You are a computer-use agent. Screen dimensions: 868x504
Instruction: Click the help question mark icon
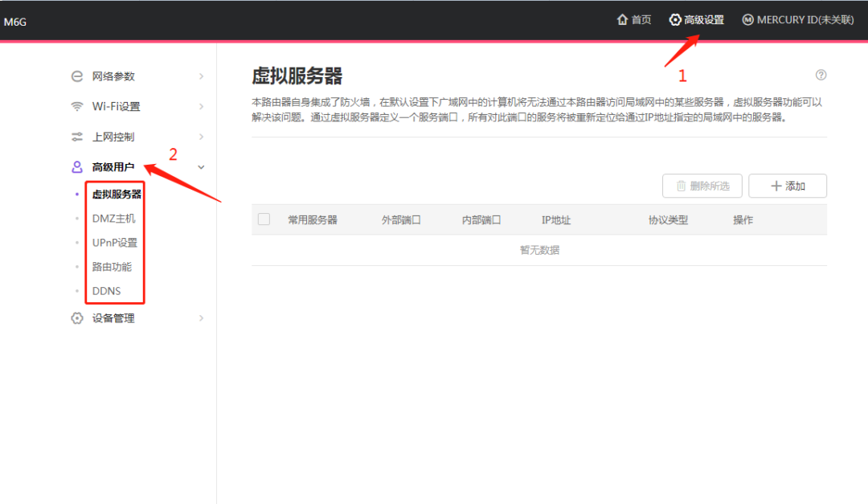click(821, 75)
